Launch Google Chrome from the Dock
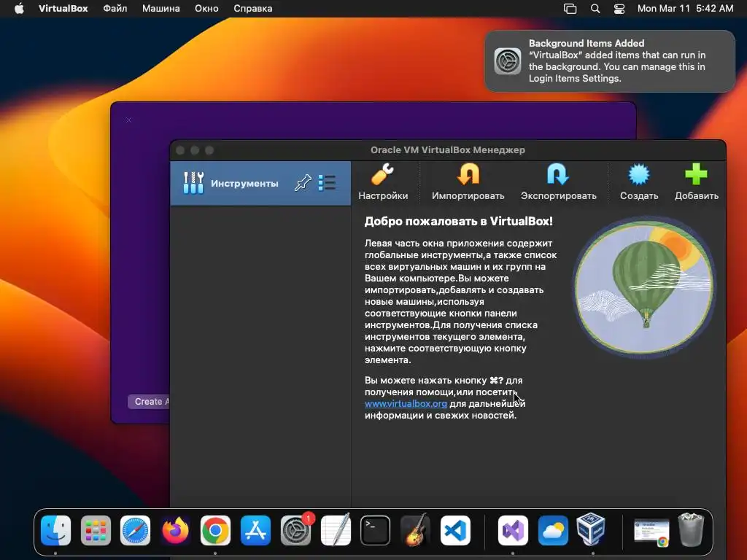Image resolution: width=747 pixels, height=560 pixels. point(215,531)
